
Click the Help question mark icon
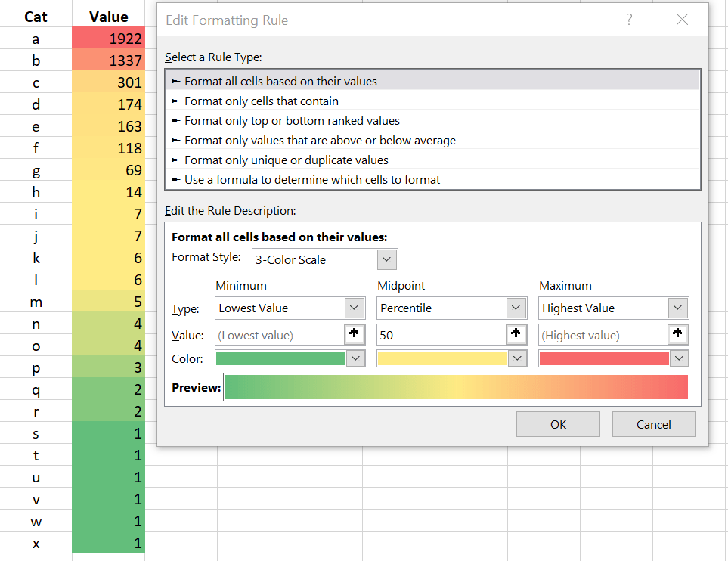[629, 20]
